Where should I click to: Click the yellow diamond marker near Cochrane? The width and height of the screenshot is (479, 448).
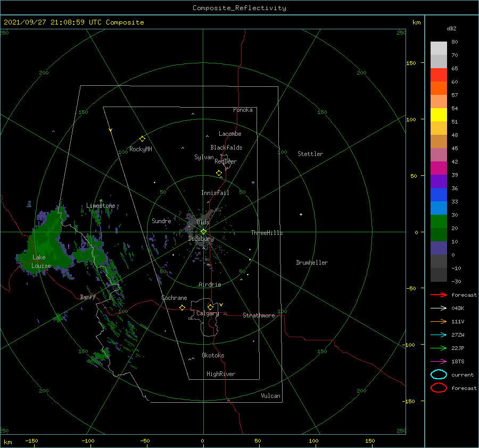[182, 307]
